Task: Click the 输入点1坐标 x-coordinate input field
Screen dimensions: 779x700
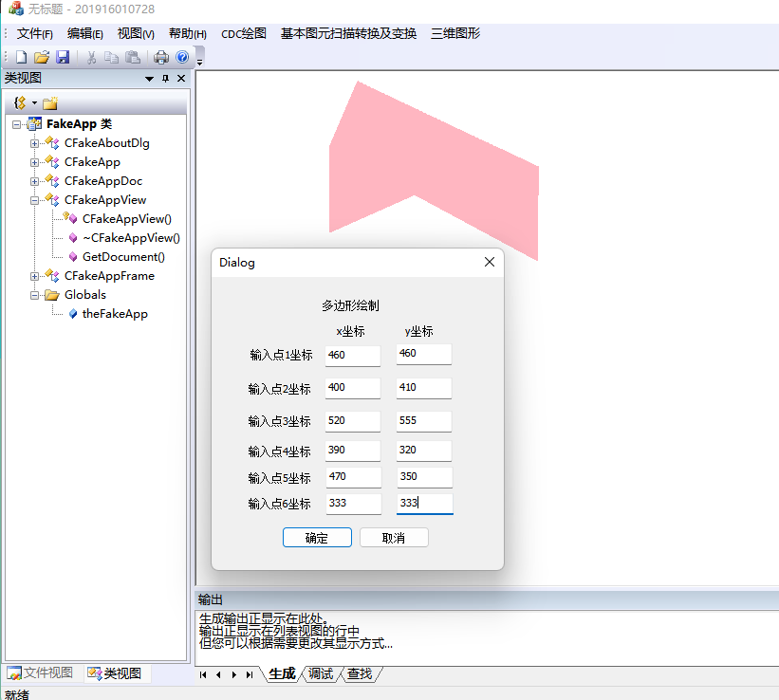Action: tap(352, 355)
